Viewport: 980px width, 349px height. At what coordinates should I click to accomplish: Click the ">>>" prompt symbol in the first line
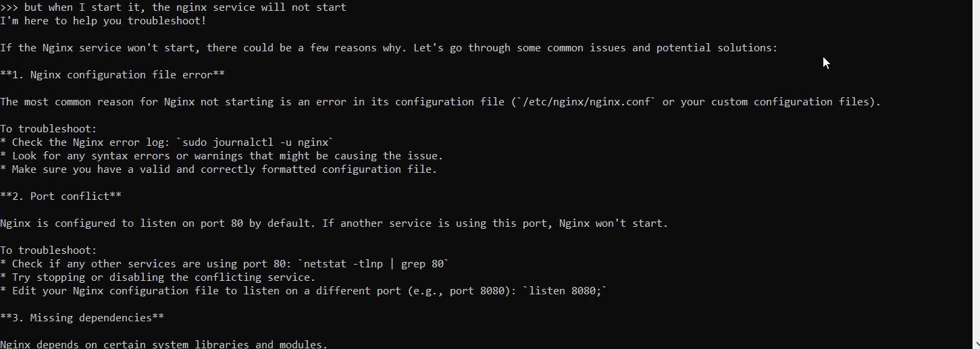[x=9, y=7]
